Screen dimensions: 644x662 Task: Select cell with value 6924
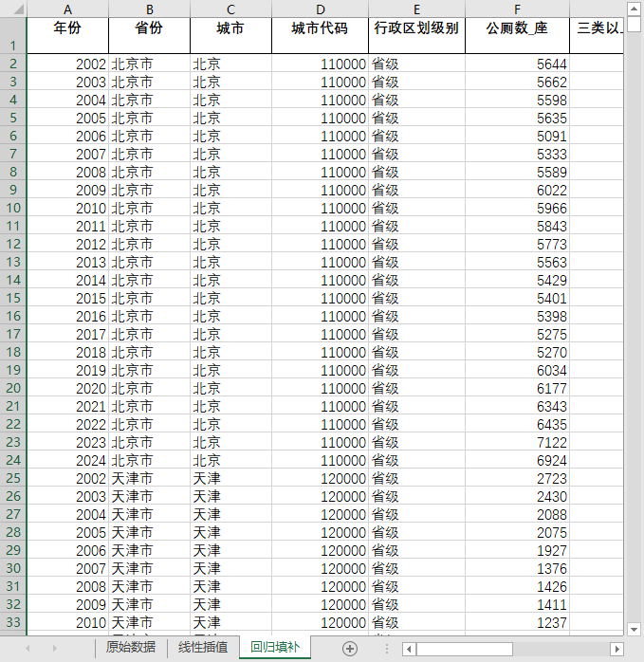point(517,460)
